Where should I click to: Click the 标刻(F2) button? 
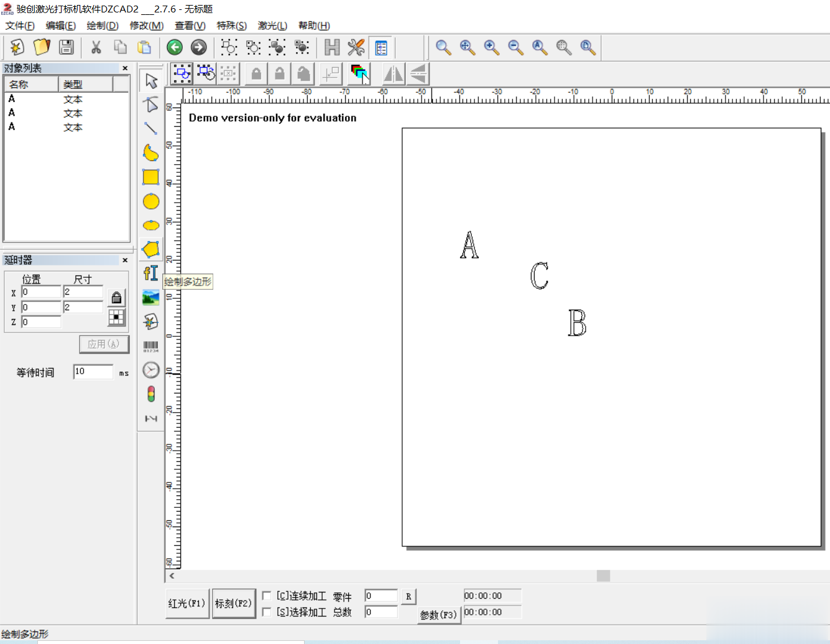click(x=234, y=604)
